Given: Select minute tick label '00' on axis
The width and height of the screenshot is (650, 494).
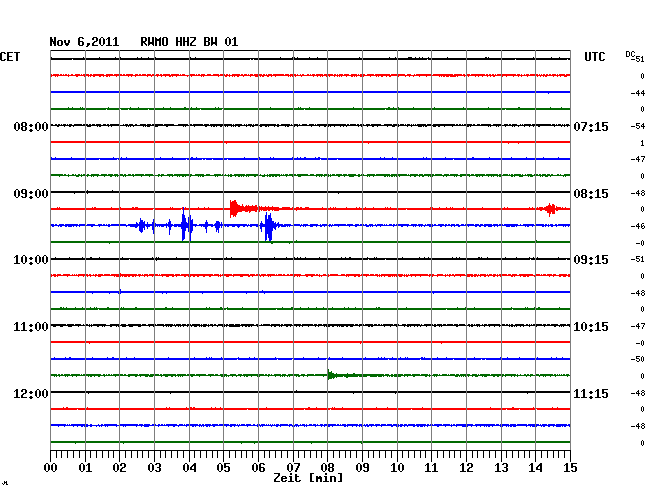Looking at the screenshot, I should 51,468.
